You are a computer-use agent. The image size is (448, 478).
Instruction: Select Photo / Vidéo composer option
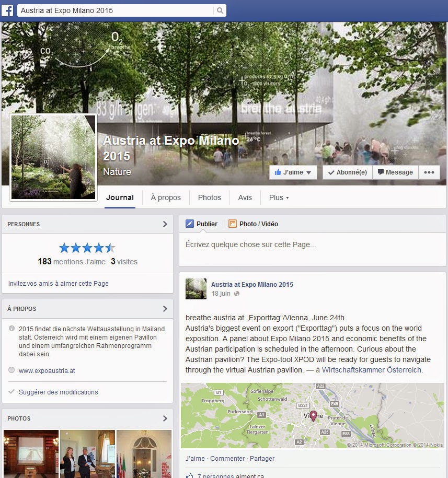pos(254,224)
